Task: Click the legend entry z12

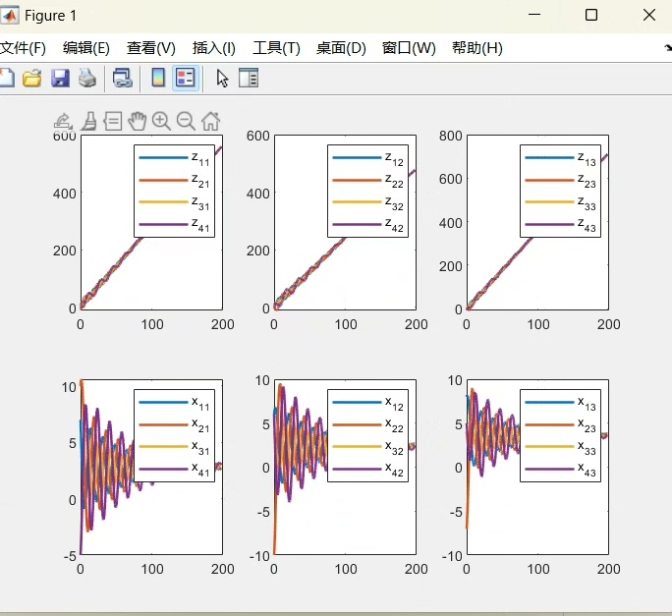Action: 394,158
